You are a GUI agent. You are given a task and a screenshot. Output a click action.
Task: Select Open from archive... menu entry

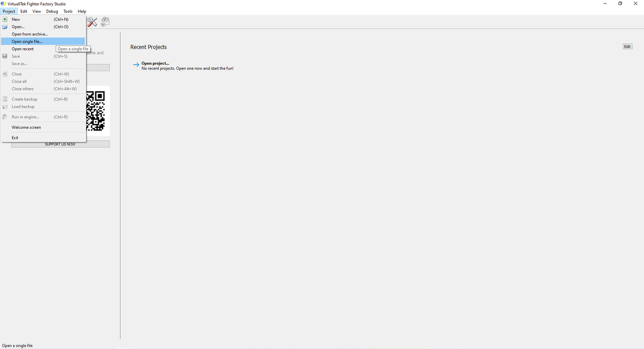[43, 34]
